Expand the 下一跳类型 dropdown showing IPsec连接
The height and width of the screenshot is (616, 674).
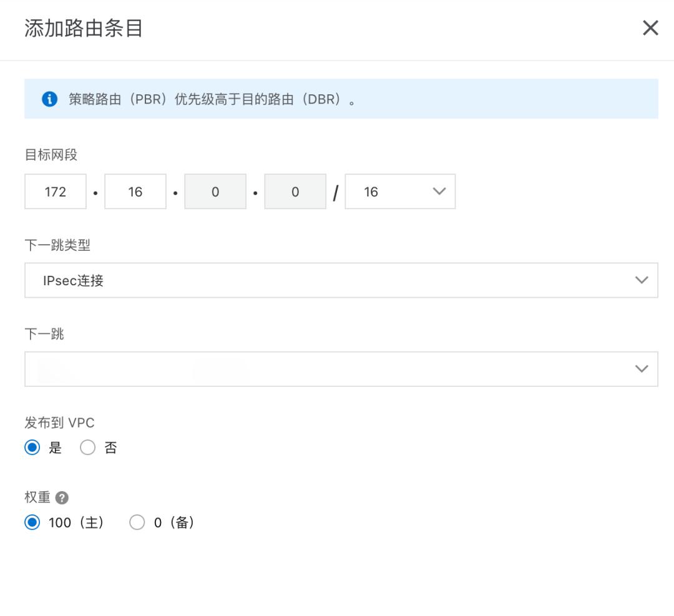(x=341, y=280)
